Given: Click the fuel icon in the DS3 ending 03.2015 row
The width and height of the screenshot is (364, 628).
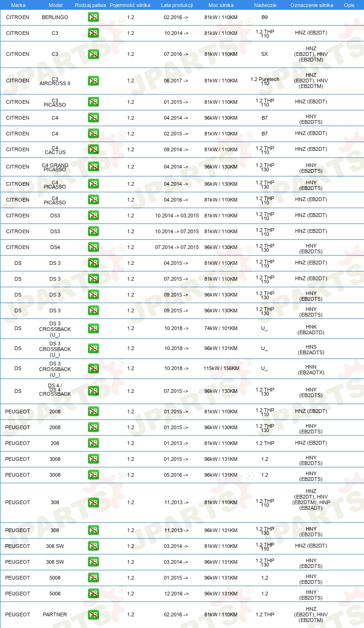Looking at the screenshot, I should pyautogui.click(x=93, y=216).
